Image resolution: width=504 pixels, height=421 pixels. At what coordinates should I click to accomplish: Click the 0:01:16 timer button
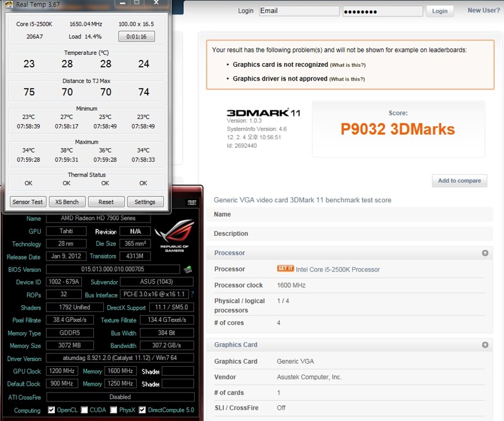(x=137, y=37)
